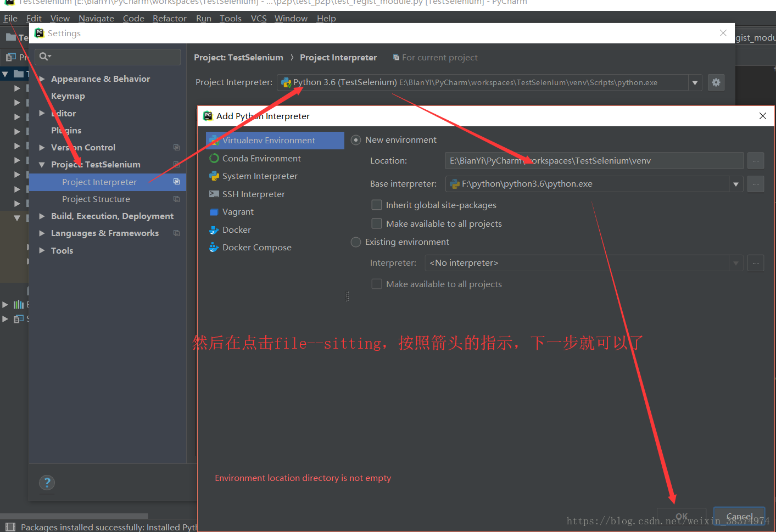Image resolution: width=776 pixels, height=532 pixels.
Task: Collapse the Project: TestSelenium node
Action: 42,165
